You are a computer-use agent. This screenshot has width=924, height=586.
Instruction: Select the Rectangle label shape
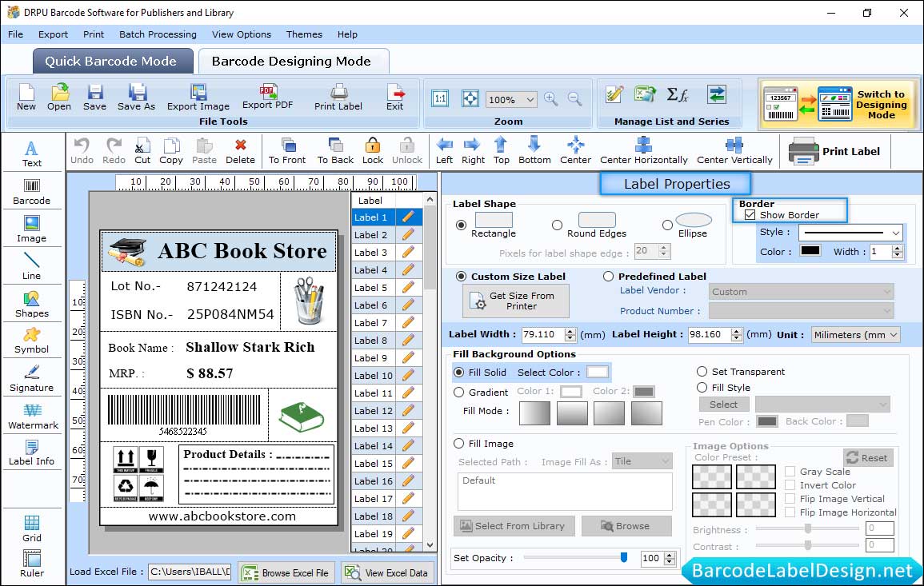pyautogui.click(x=462, y=225)
